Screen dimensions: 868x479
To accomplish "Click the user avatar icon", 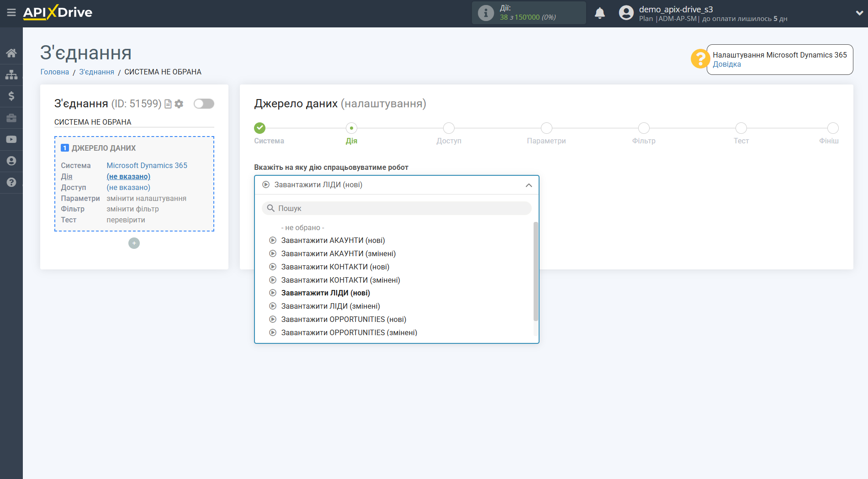I will coord(626,13).
